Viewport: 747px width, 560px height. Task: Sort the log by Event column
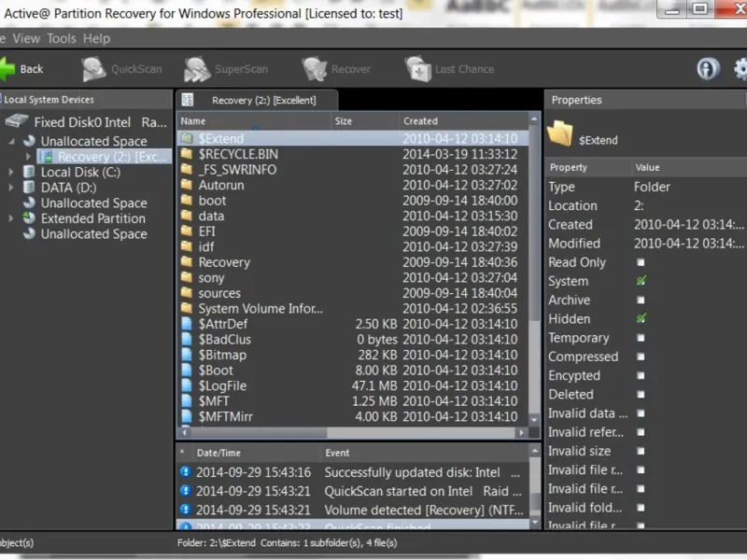pyautogui.click(x=425, y=453)
